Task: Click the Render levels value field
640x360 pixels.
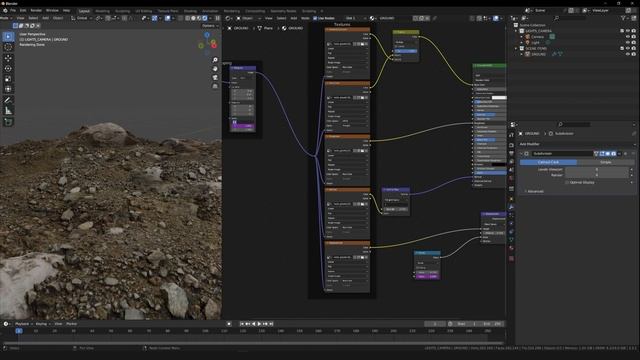Action: pyautogui.click(x=597, y=175)
